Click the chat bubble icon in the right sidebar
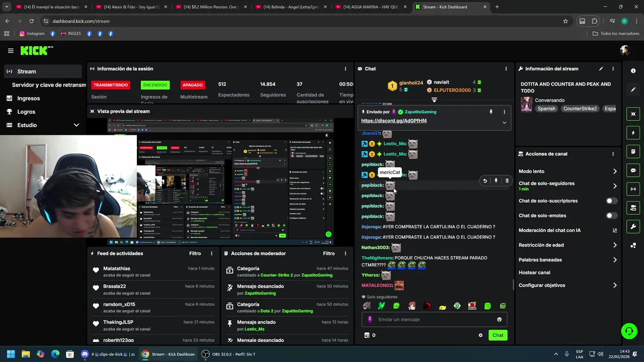This screenshot has width=644, height=362. pyautogui.click(x=633, y=170)
